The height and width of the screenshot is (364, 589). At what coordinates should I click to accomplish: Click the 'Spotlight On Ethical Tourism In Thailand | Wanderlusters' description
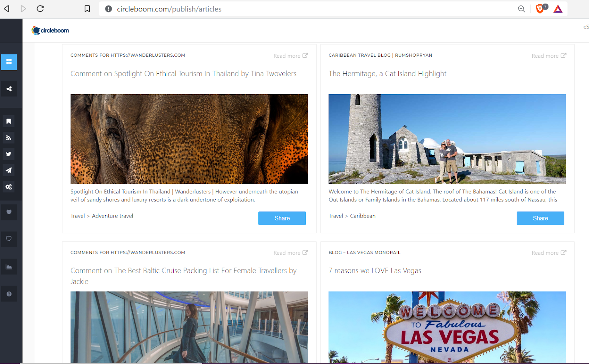pos(184,196)
